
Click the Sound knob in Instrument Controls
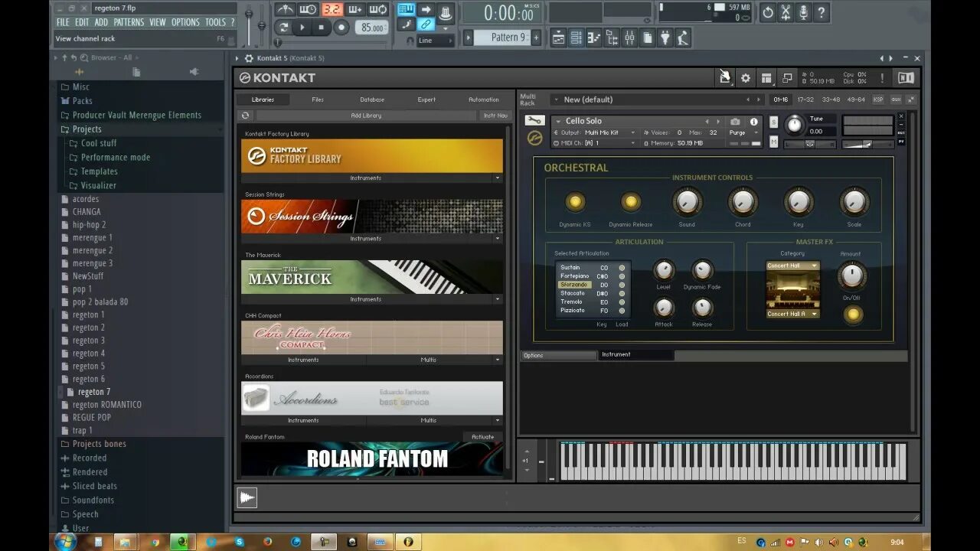click(x=687, y=202)
